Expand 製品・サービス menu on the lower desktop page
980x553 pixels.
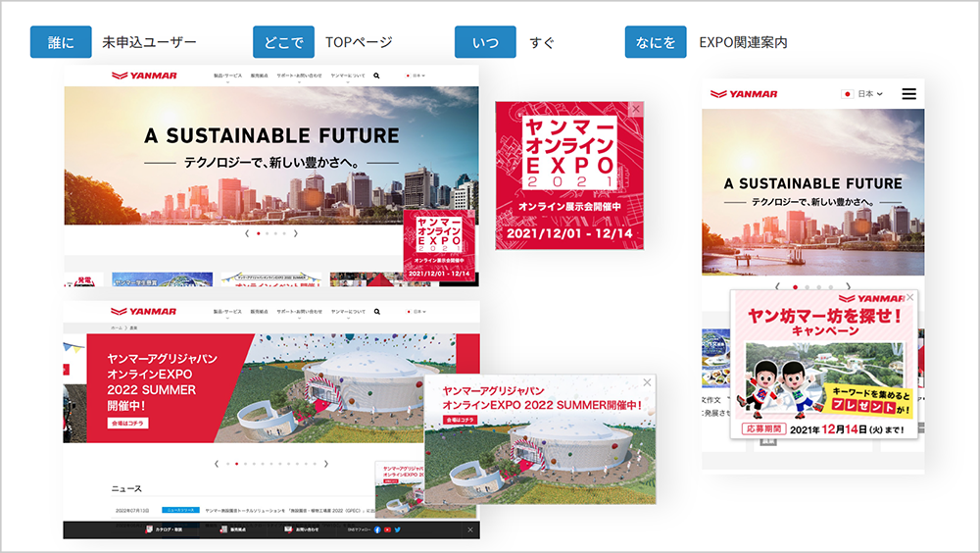click(x=227, y=312)
